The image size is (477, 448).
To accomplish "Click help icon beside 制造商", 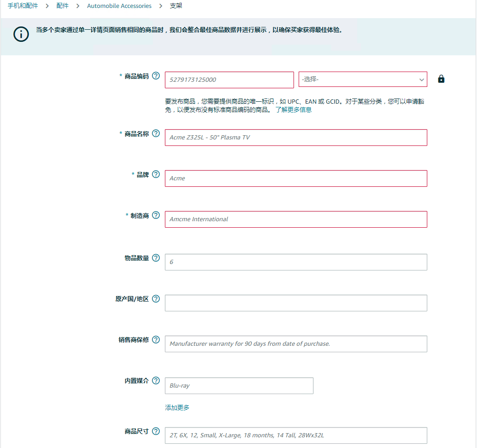I will (x=156, y=215).
